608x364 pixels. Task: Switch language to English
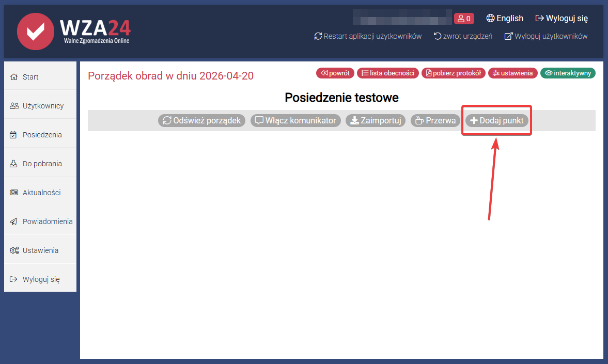tap(505, 19)
